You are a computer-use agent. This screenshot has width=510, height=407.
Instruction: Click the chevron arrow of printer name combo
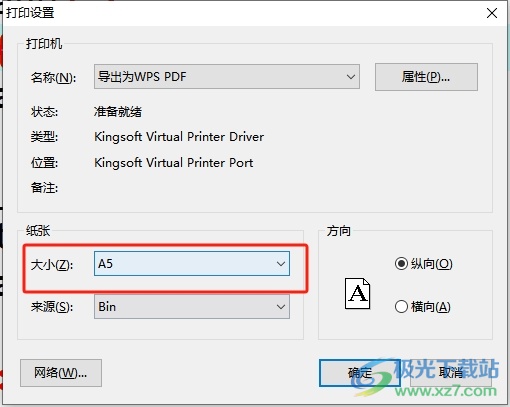coord(350,77)
